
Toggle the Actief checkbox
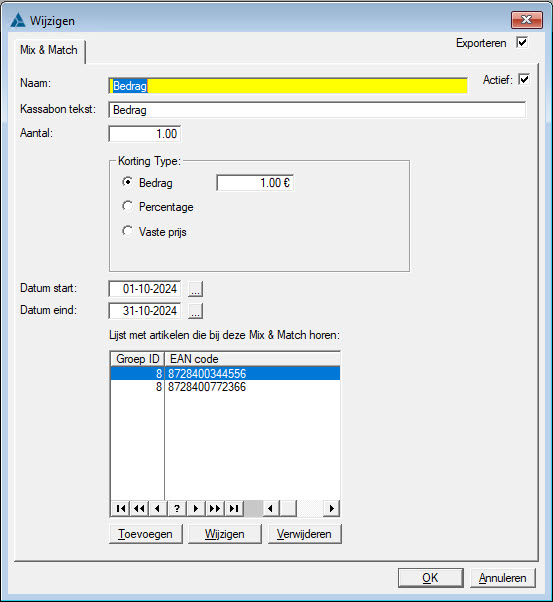[x=524, y=79]
